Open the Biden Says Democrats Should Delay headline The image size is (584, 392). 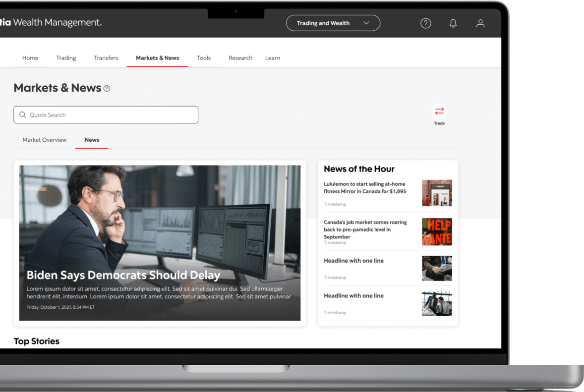point(123,275)
